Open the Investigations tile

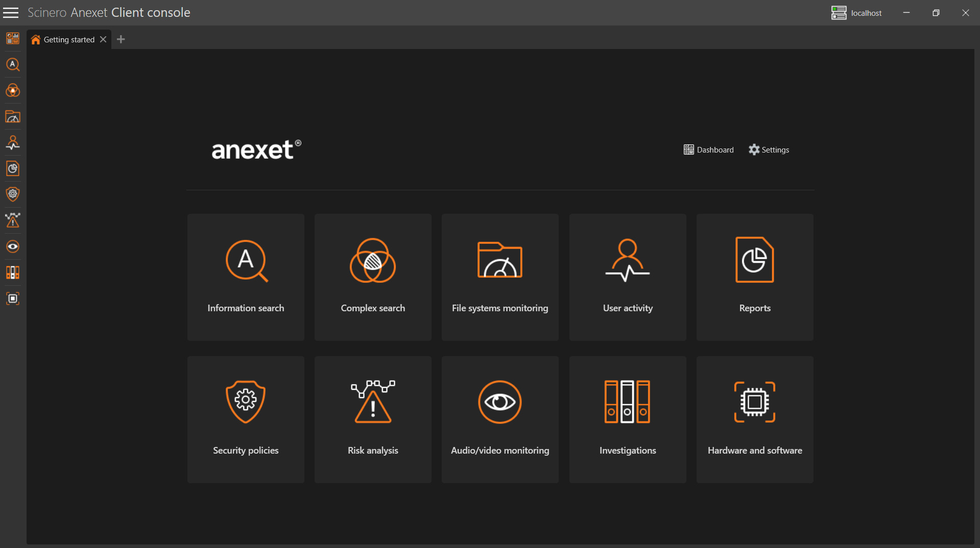click(627, 419)
